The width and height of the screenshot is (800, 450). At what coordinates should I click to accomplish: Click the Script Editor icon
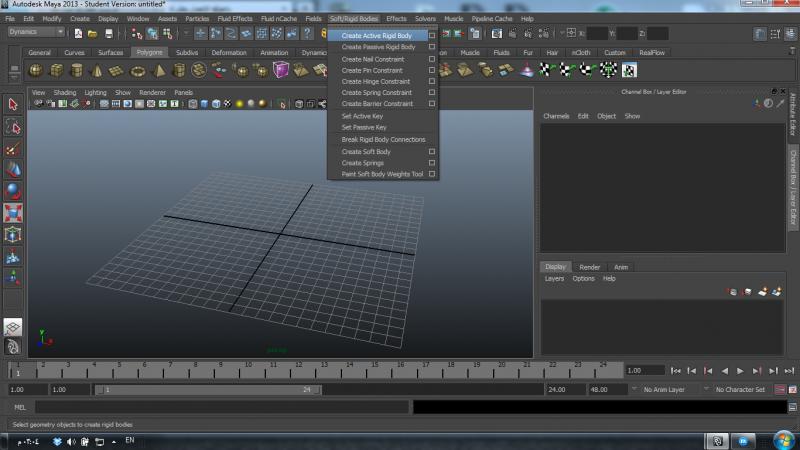pyautogui.click(x=792, y=407)
